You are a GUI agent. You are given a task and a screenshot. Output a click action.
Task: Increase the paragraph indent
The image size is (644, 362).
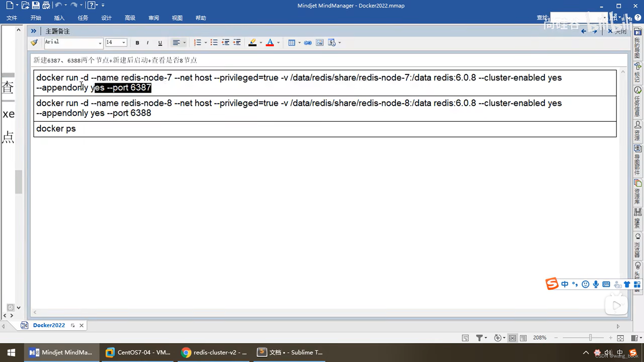(237, 43)
